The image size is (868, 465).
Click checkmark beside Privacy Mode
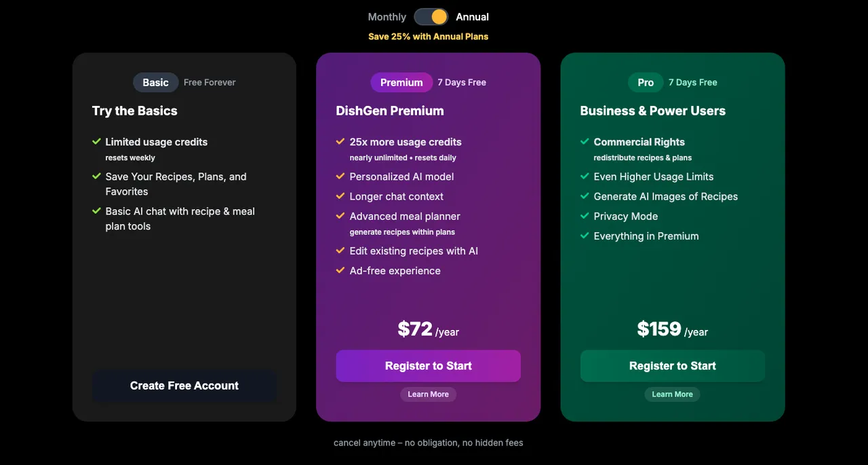pos(585,216)
